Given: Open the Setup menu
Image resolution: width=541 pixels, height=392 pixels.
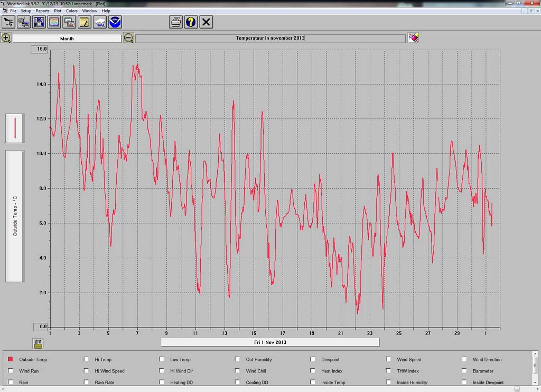Looking at the screenshot, I should tap(26, 11).
